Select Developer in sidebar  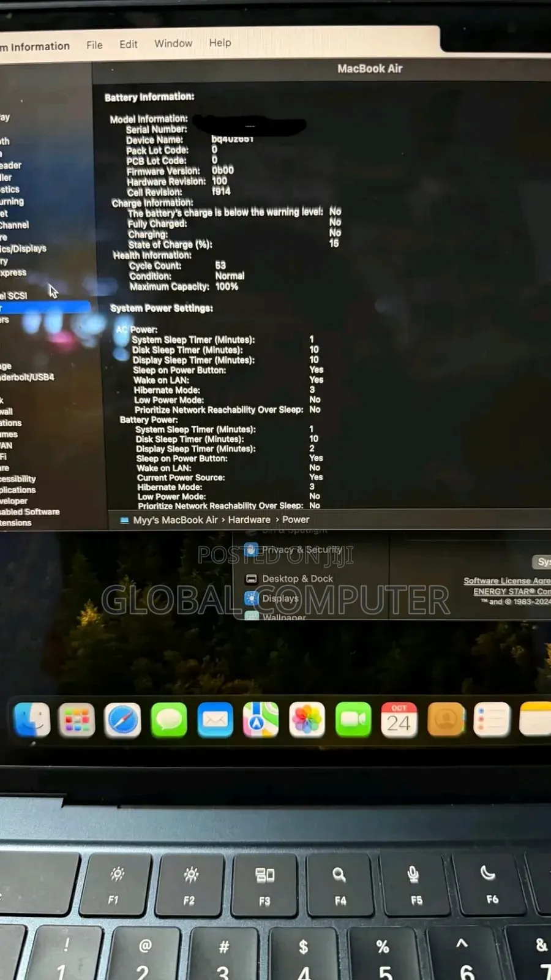tap(14, 501)
